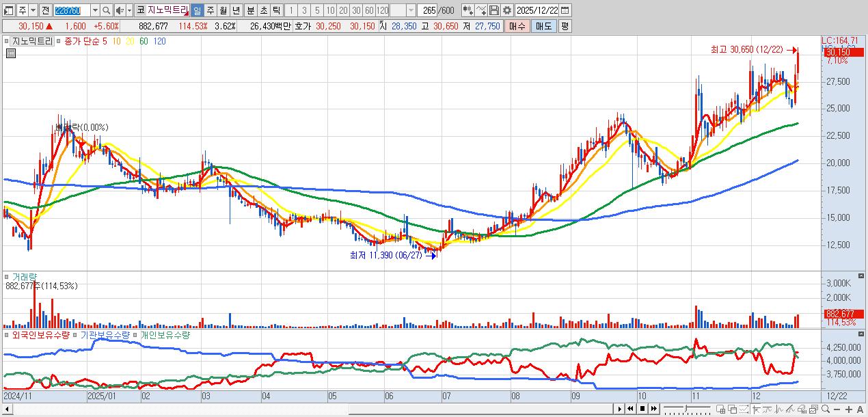868x417 pixels.
Task: Click the 기관보유수량 indicator label
Action: pos(105,336)
